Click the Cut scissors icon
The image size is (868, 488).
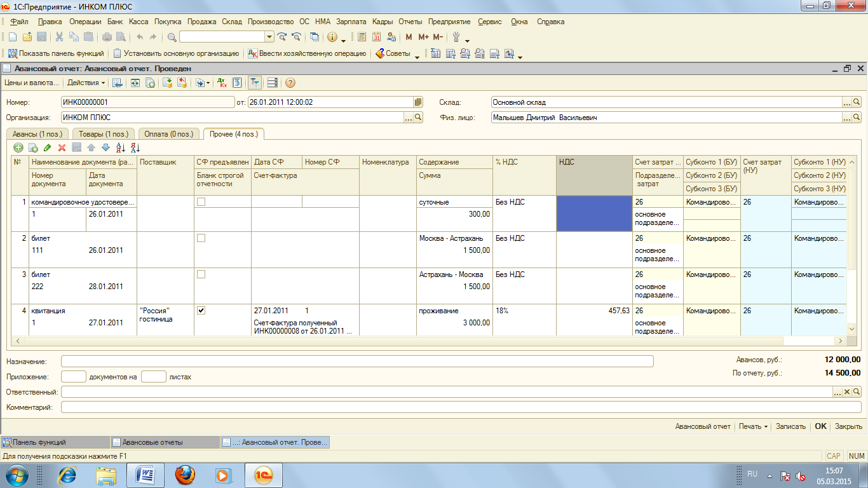59,37
